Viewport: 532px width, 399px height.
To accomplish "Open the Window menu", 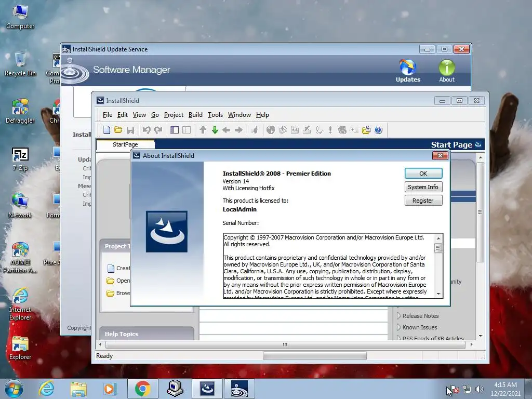I will pyautogui.click(x=240, y=115).
